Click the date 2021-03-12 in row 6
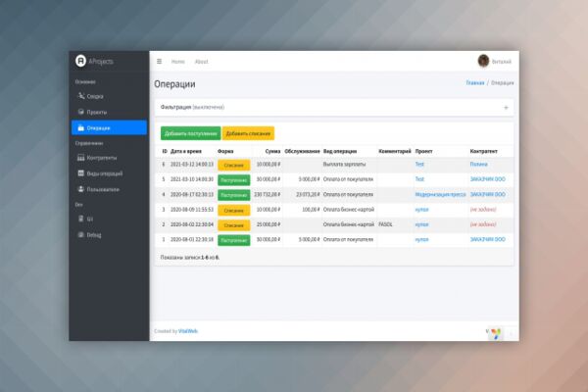588x392 pixels. click(x=192, y=165)
